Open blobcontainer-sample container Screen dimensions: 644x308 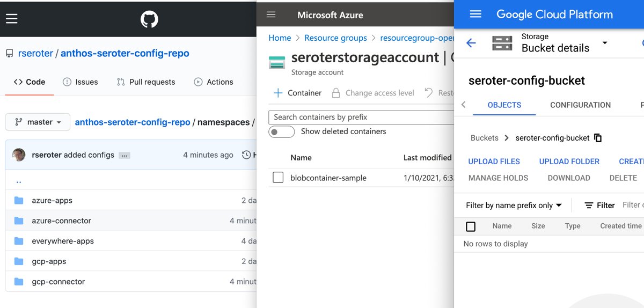point(328,178)
